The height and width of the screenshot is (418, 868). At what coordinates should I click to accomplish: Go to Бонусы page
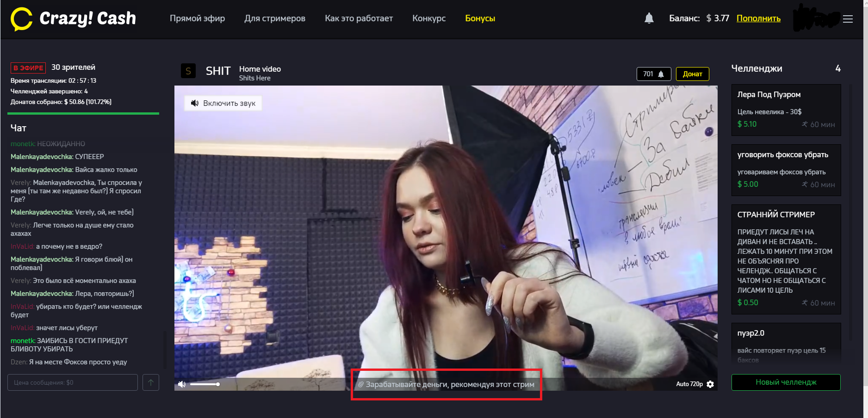pyautogui.click(x=480, y=18)
